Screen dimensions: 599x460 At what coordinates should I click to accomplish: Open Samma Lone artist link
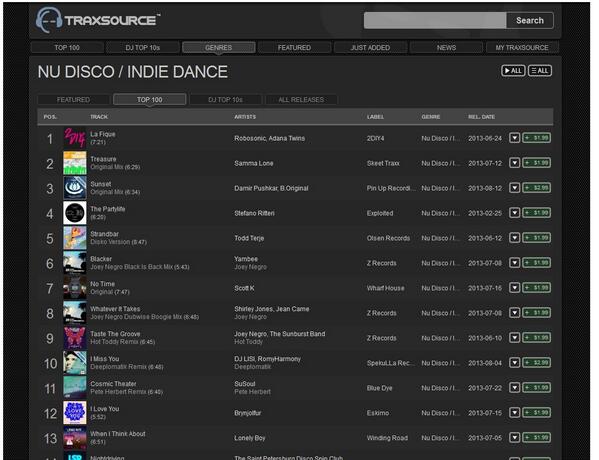tap(254, 163)
